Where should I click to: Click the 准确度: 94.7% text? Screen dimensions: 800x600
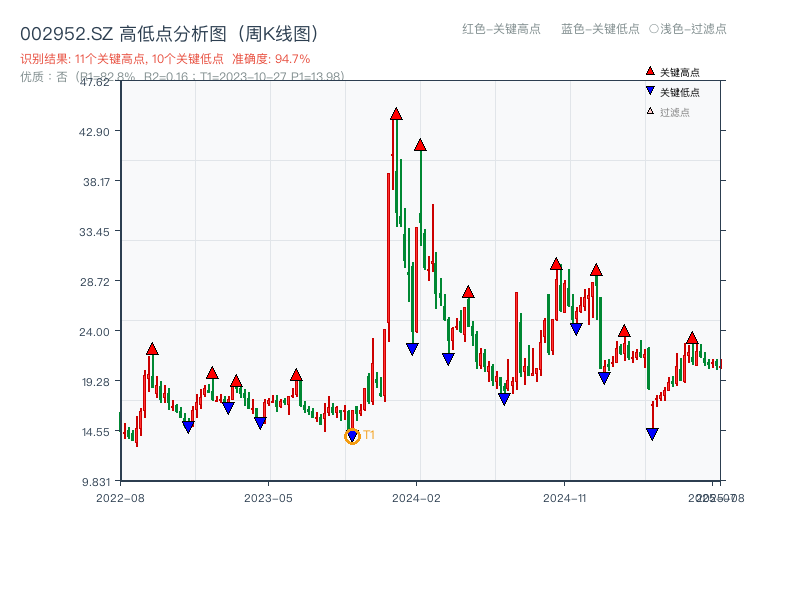pyautogui.click(x=271, y=59)
